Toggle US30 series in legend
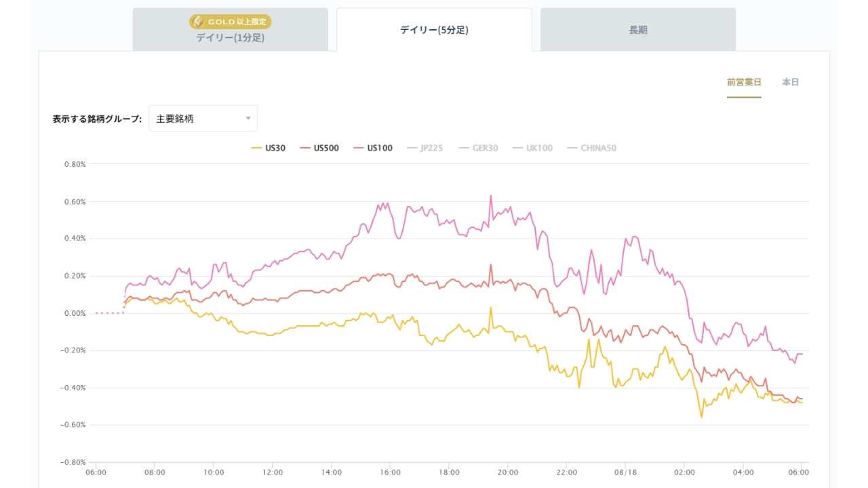Screen dimensions: 868x488 pos(269,148)
